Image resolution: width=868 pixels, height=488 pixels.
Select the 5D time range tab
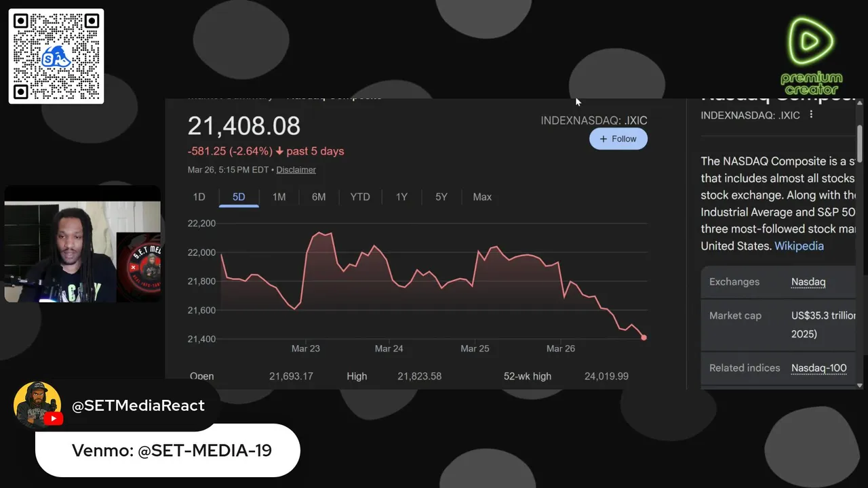[x=239, y=197]
